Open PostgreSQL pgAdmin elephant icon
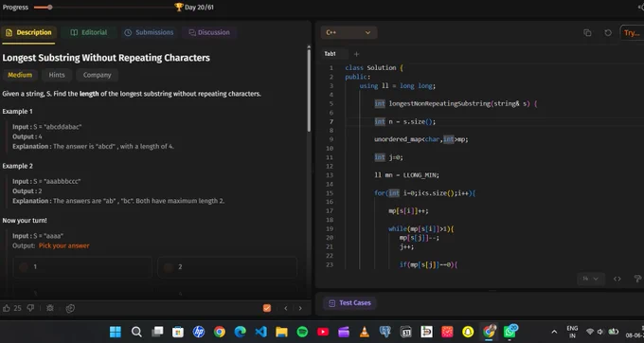The height and width of the screenshot is (343, 644). (385, 332)
